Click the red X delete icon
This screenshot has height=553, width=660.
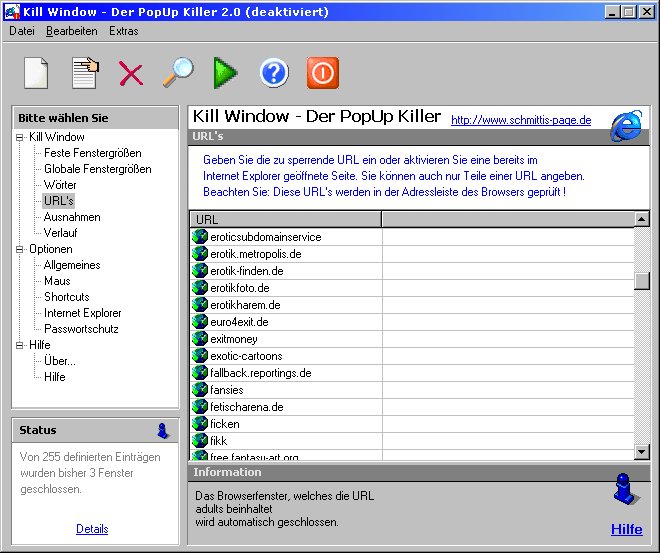point(130,74)
